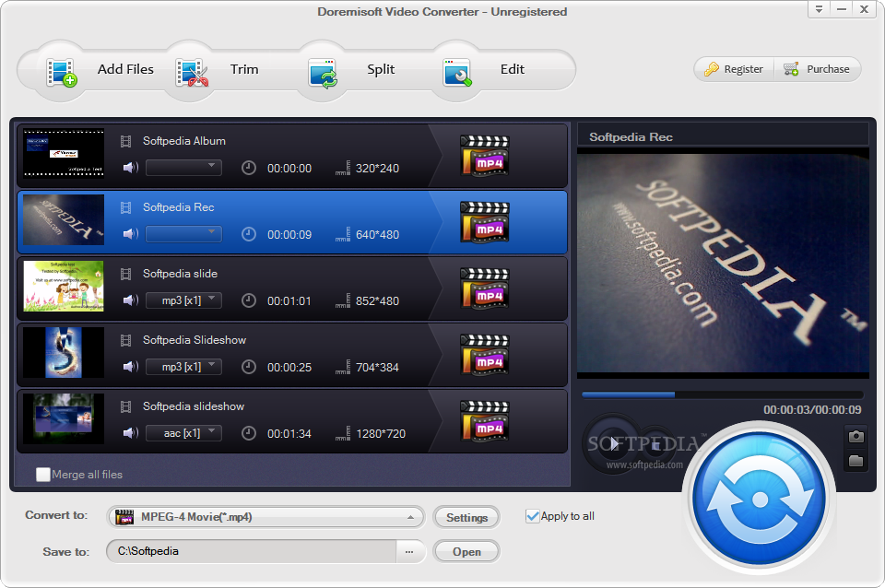
Task: Click the Split label in toolbar
Action: point(381,69)
